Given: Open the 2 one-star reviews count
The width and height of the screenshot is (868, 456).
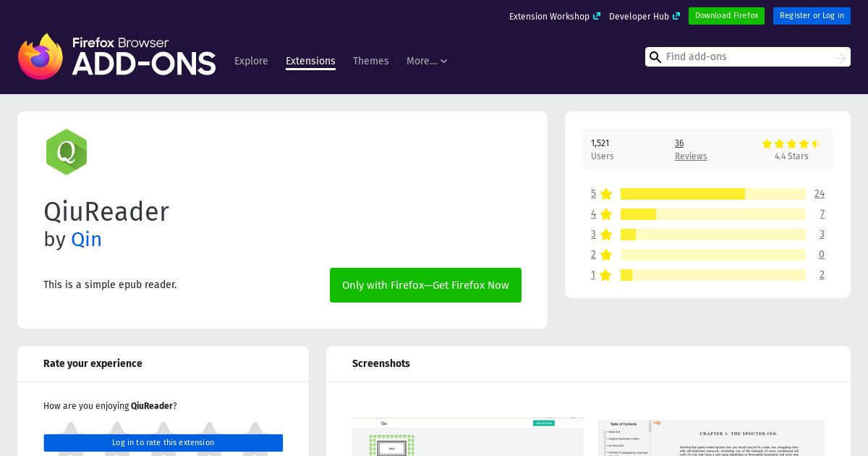Looking at the screenshot, I should (x=822, y=275).
